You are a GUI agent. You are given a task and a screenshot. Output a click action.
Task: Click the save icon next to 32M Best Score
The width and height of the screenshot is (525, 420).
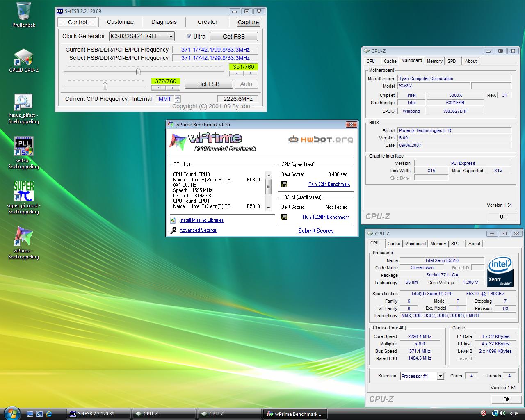[284, 184]
